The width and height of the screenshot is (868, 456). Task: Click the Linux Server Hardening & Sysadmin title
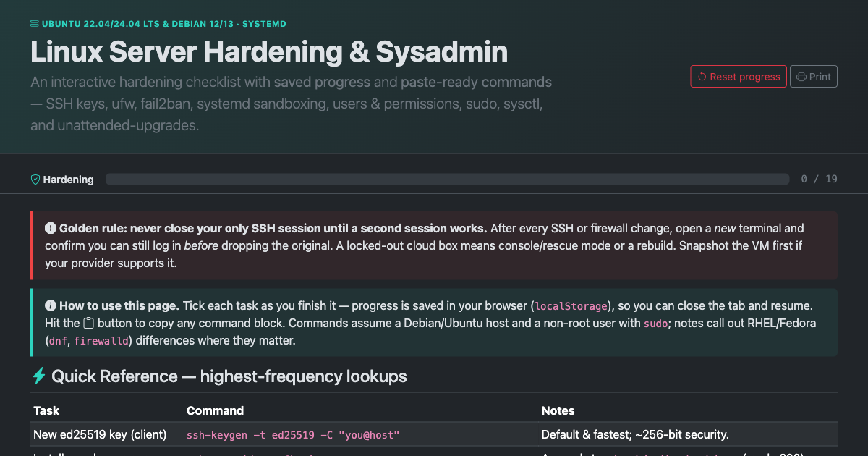click(269, 52)
